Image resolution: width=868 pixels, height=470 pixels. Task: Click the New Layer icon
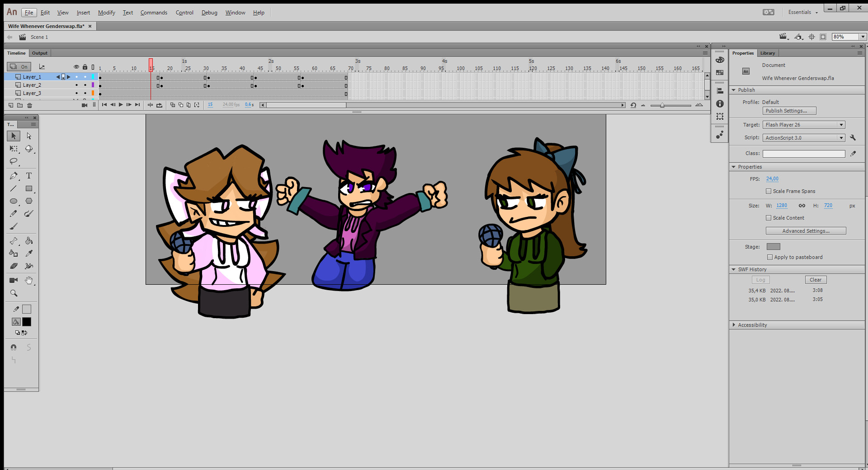11,105
